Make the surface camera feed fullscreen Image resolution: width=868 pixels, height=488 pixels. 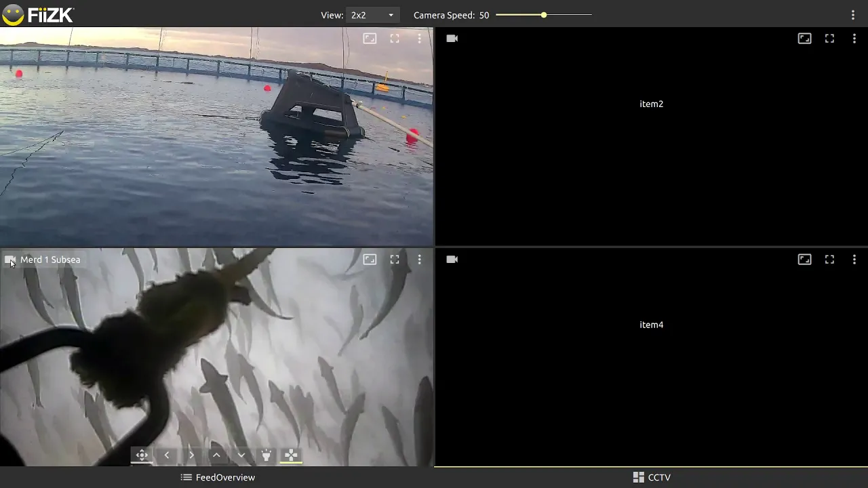395,39
